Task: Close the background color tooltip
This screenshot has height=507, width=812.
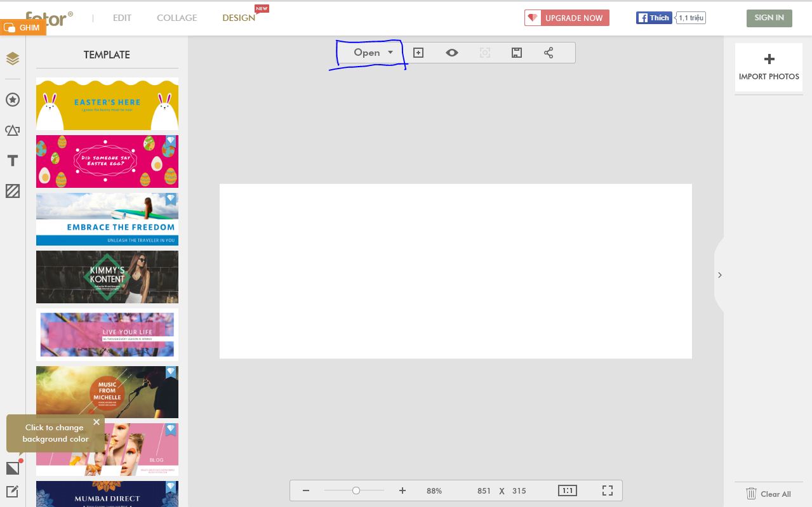Action: tap(97, 421)
